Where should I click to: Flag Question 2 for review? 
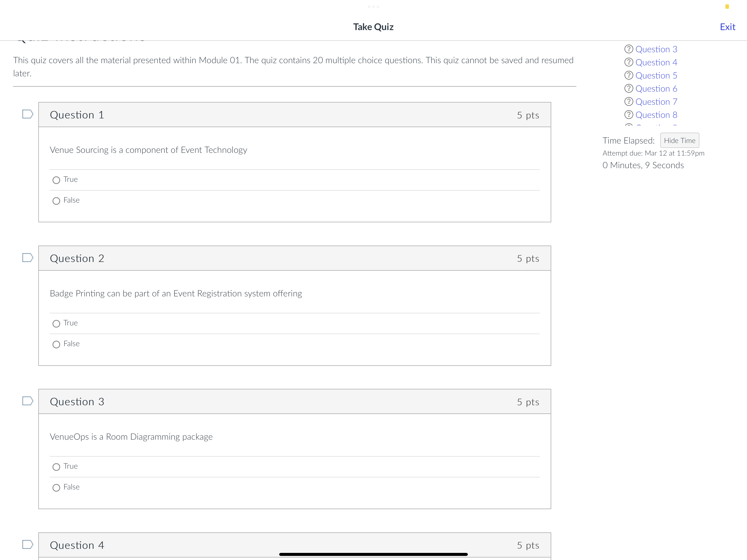(x=28, y=258)
